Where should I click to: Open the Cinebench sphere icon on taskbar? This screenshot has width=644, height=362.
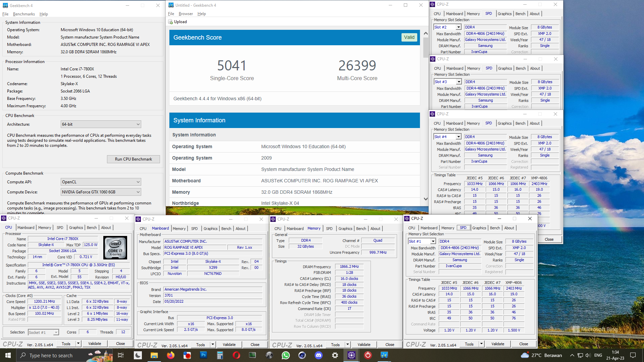point(302,355)
